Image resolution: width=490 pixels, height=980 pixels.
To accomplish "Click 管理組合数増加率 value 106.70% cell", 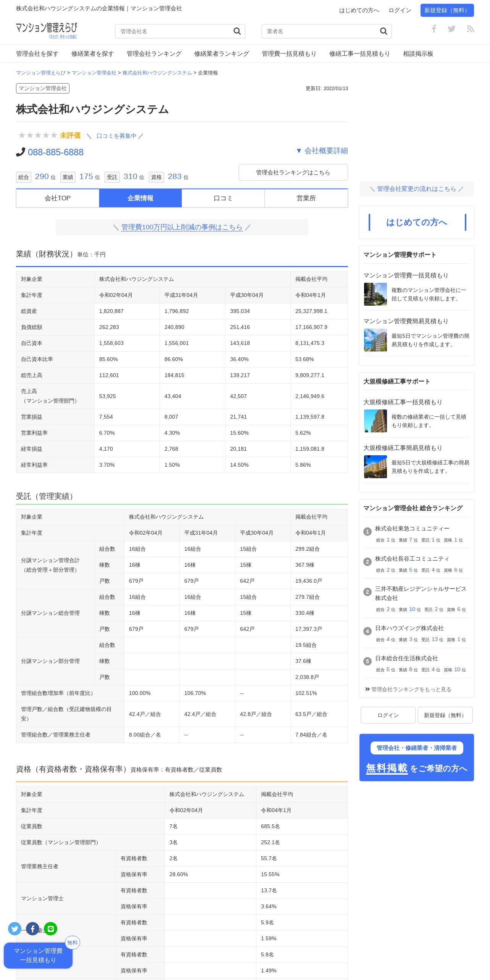I will pyautogui.click(x=207, y=693).
